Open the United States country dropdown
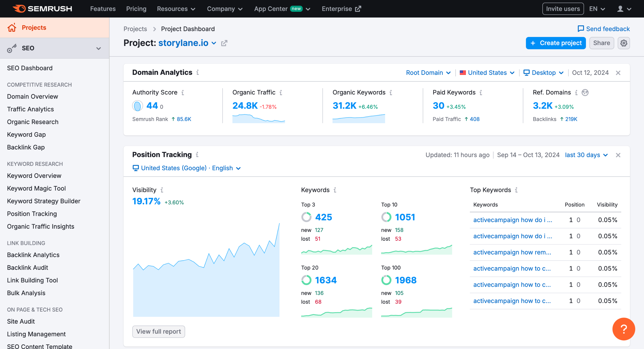Screen dimensions: 644x349 487,73
